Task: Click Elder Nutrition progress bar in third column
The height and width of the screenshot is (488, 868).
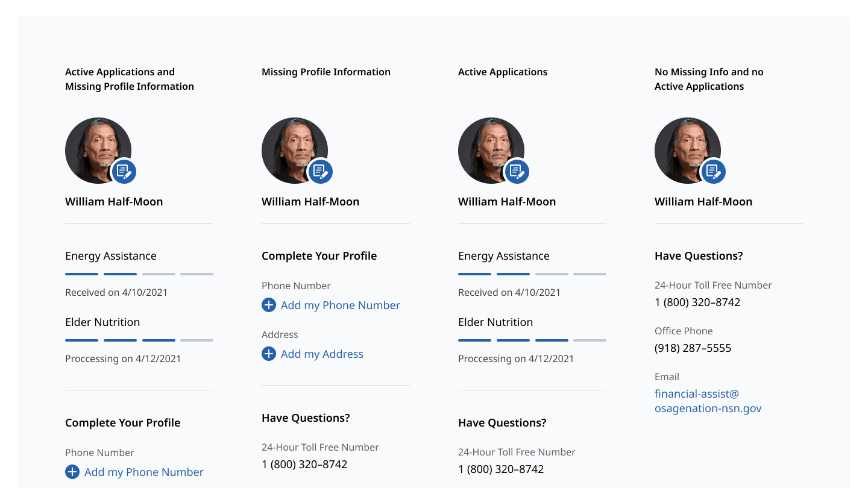Action: point(532,340)
